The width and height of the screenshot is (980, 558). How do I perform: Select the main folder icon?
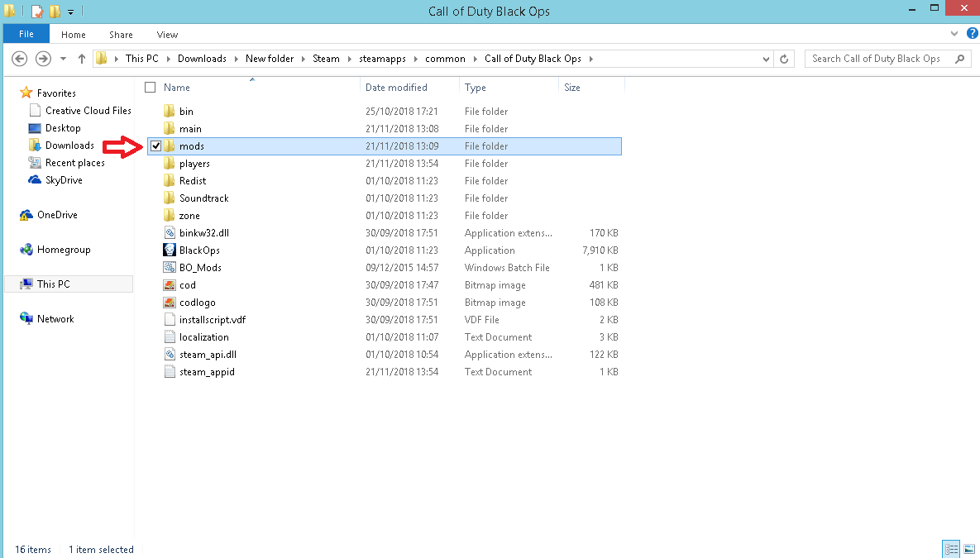169,129
